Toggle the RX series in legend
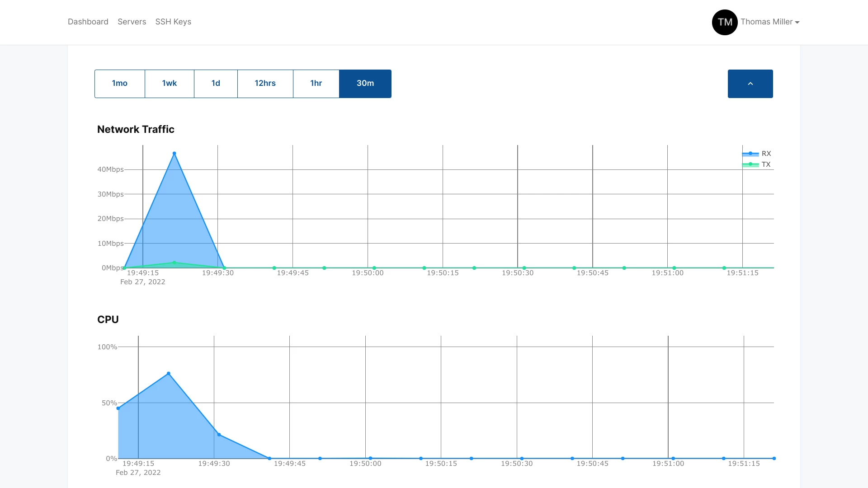This screenshot has height=488, width=868. tap(766, 154)
